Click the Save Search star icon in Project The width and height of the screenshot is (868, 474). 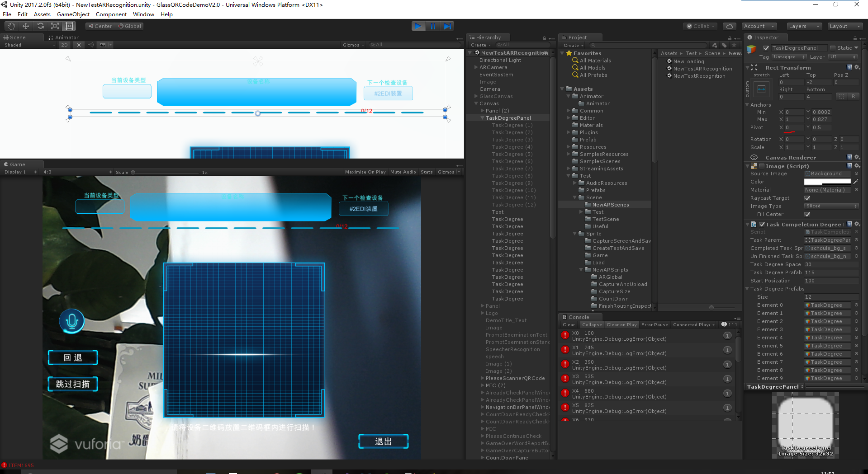click(x=734, y=45)
